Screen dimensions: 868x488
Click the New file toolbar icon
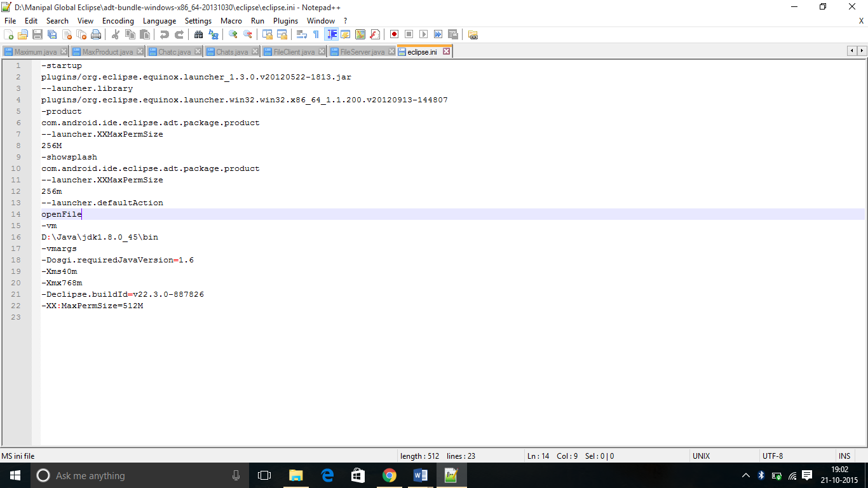click(9, 34)
